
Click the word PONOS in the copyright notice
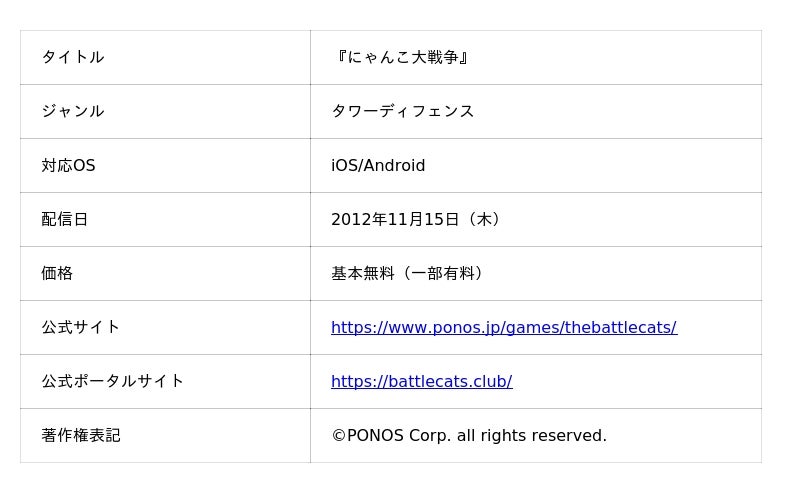pos(376,435)
